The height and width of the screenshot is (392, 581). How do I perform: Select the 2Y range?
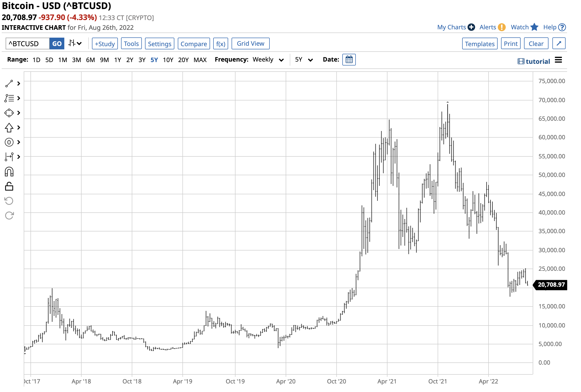pyautogui.click(x=130, y=60)
